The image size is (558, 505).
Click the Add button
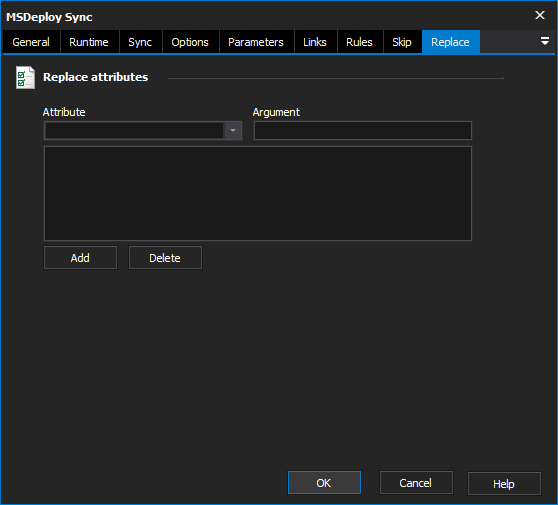80,258
